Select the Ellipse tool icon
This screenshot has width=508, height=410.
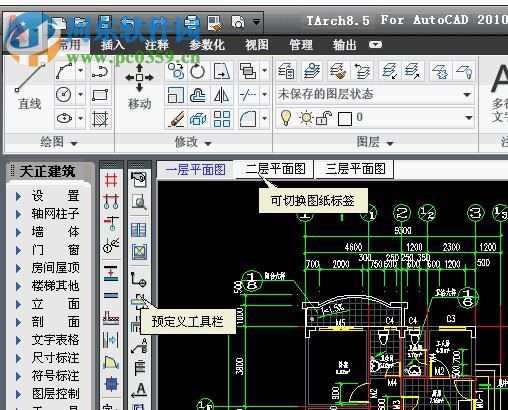pos(64,118)
